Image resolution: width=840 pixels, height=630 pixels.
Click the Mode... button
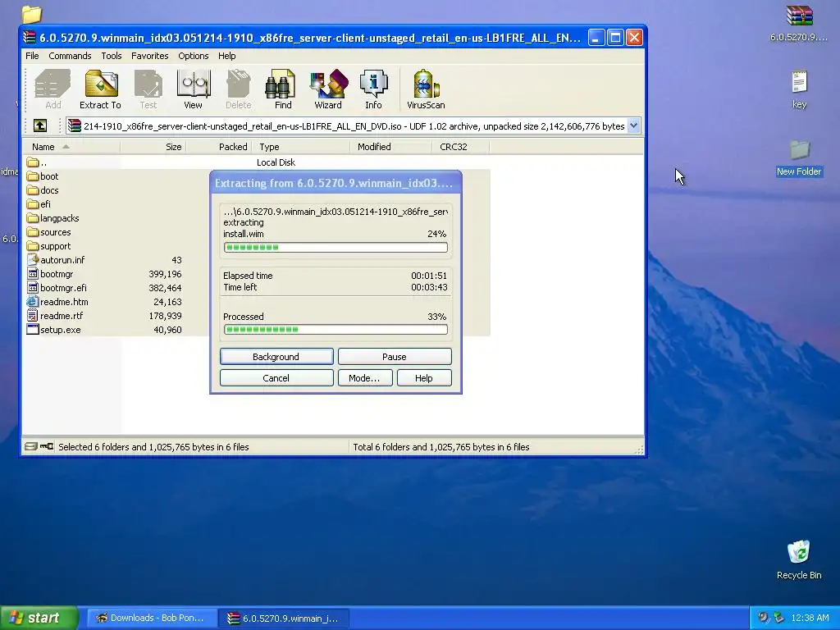[x=365, y=378]
